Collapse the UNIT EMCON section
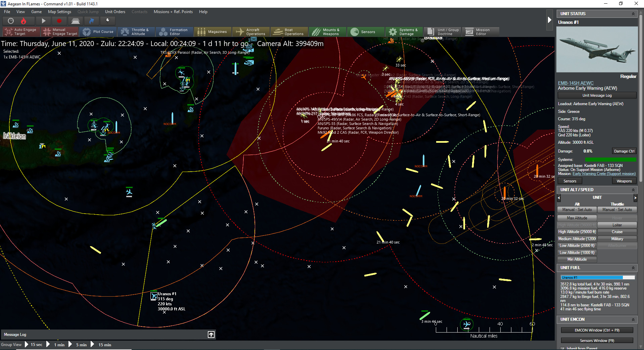The height and width of the screenshot is (350, 644). (633, 319)
